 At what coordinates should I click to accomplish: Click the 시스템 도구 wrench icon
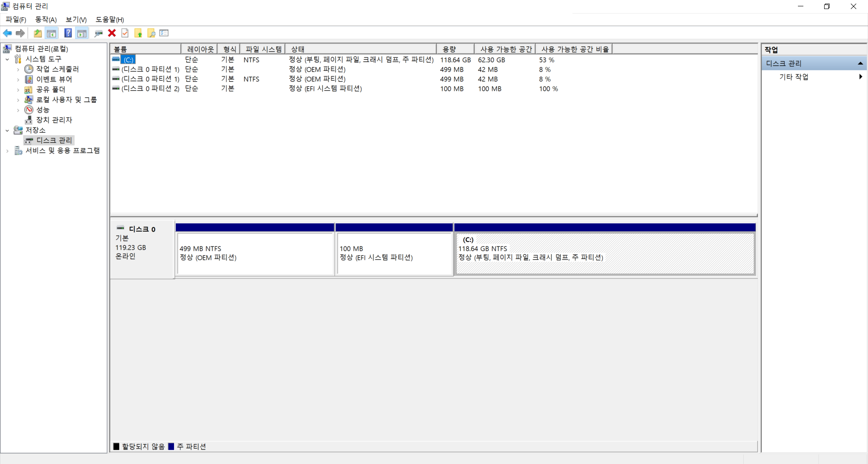(x=18, y=59)
